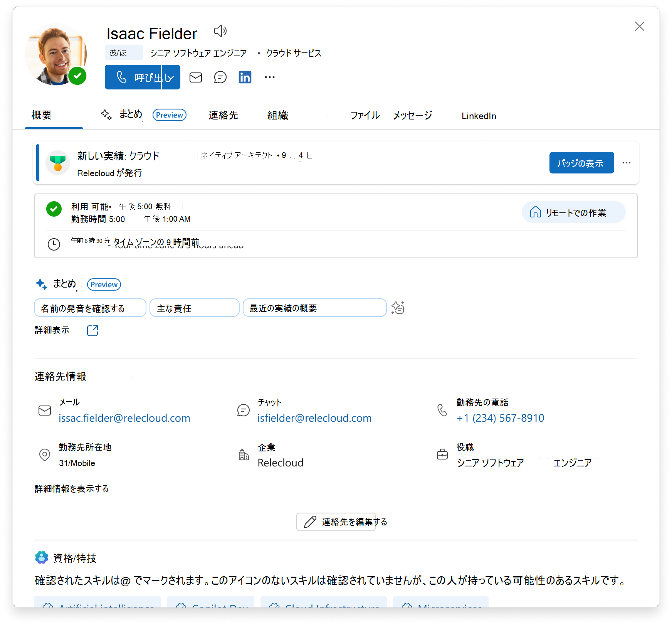672x626 pixels.
Task: Open badge card more options ellipsis
Action: pos(627,163)
